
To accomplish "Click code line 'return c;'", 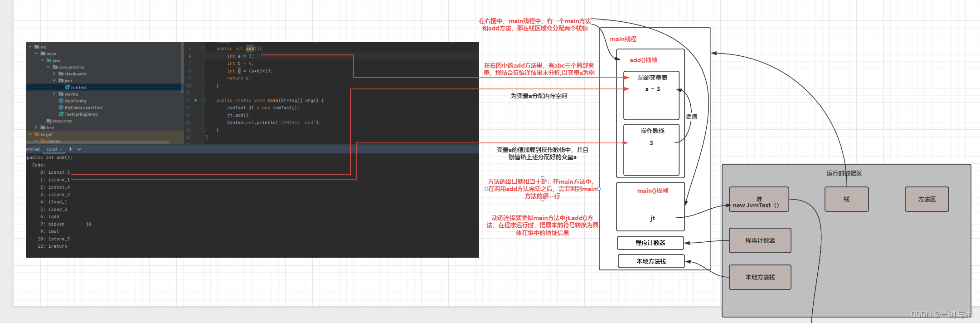I will (x=239, y=78).
